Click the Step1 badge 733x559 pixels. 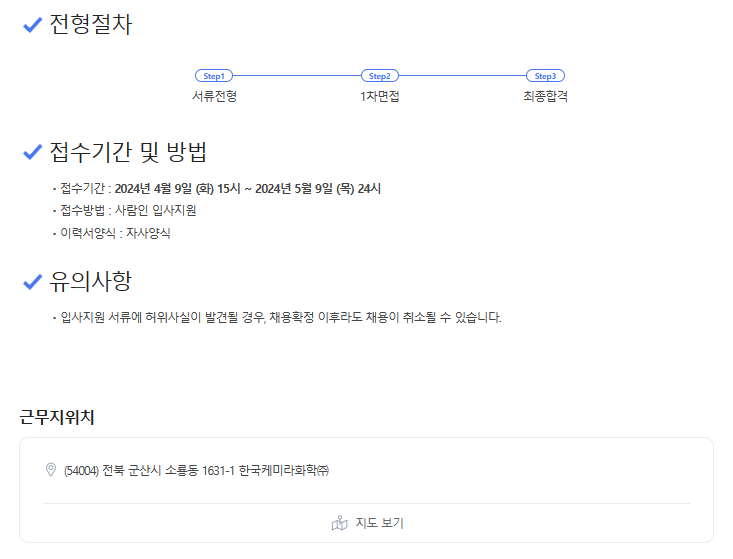[x=214, y=76]
